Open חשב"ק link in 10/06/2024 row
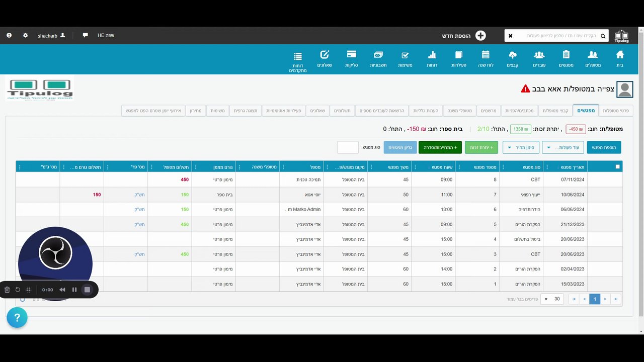Viewport: 644px width, 362px height. (139, 195)
